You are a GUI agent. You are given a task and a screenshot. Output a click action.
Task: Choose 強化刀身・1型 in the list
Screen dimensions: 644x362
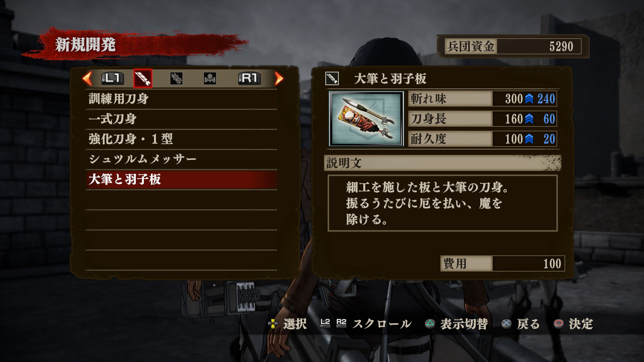(181, 139)
